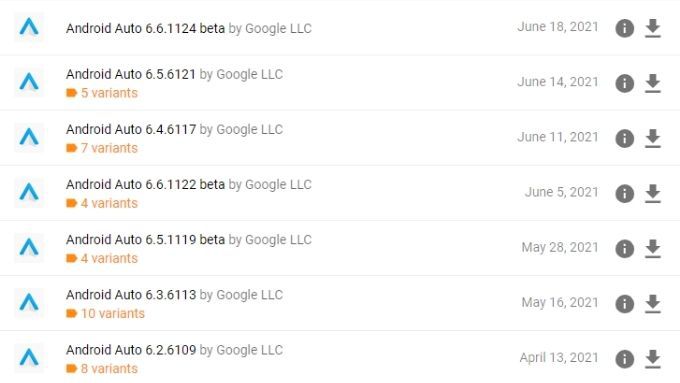Download Android Auto 6.4.6117
This screenshot has width=680, height=383.
(x=653, y=138)
